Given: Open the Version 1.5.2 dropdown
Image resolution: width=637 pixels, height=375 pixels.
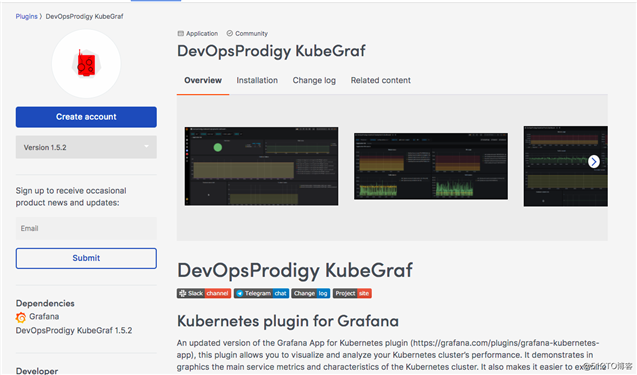Looking at the screenshot, I should coord(86,147).
